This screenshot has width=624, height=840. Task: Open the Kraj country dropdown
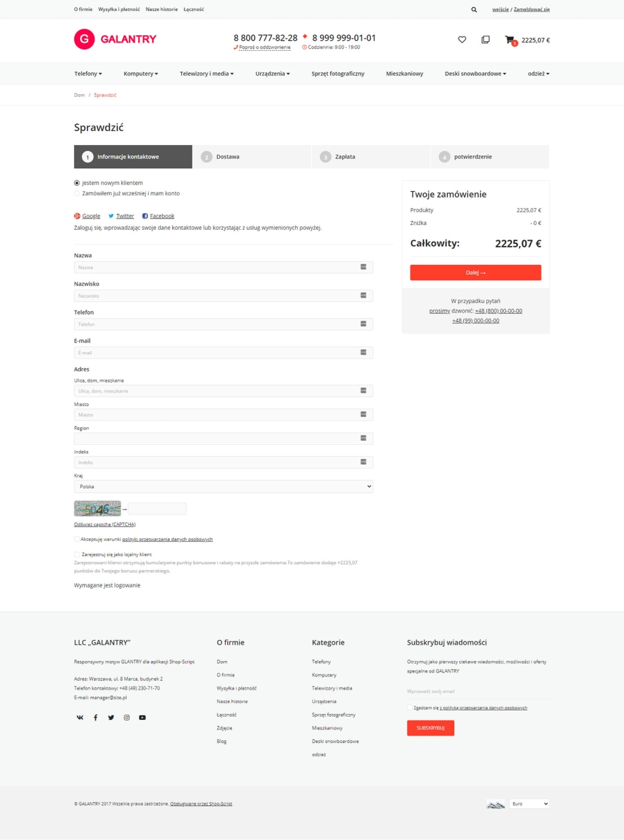tap(223, 487)
